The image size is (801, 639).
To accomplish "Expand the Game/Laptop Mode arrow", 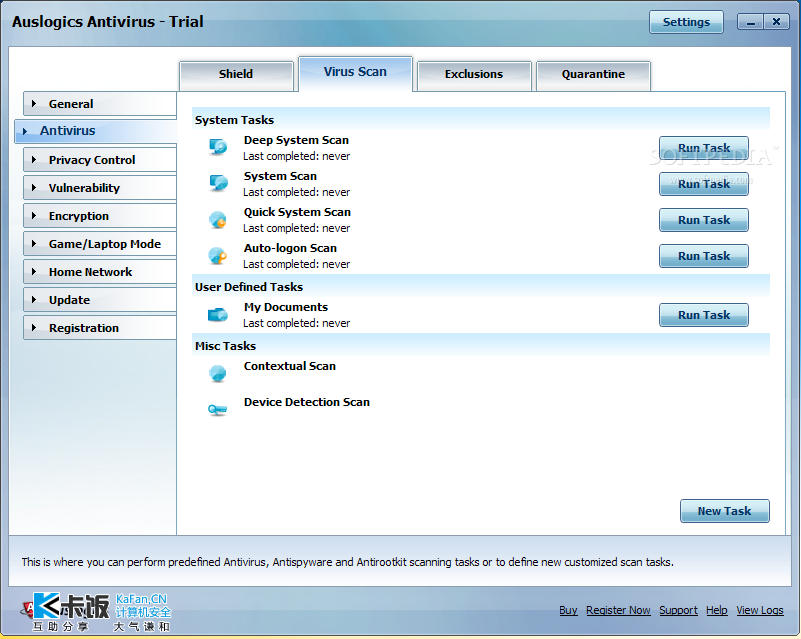I will pos(34,244).
